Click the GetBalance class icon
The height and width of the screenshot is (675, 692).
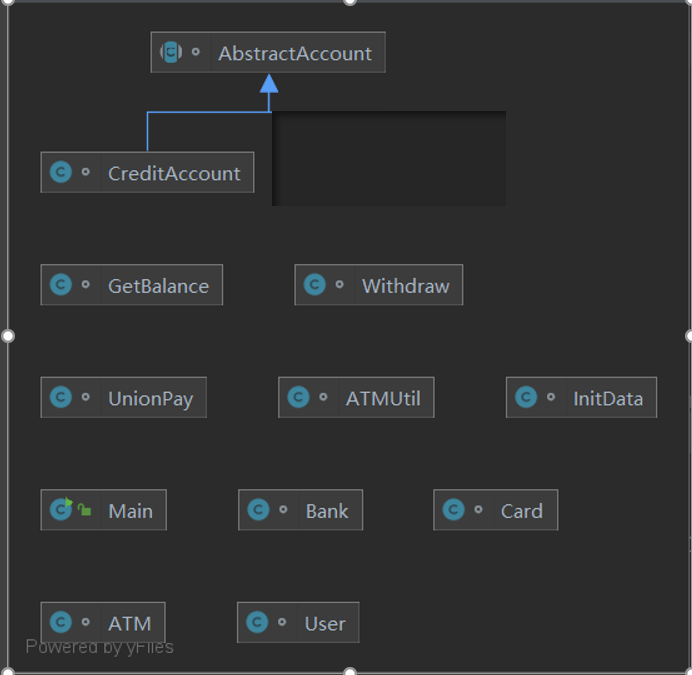point(61,285)
